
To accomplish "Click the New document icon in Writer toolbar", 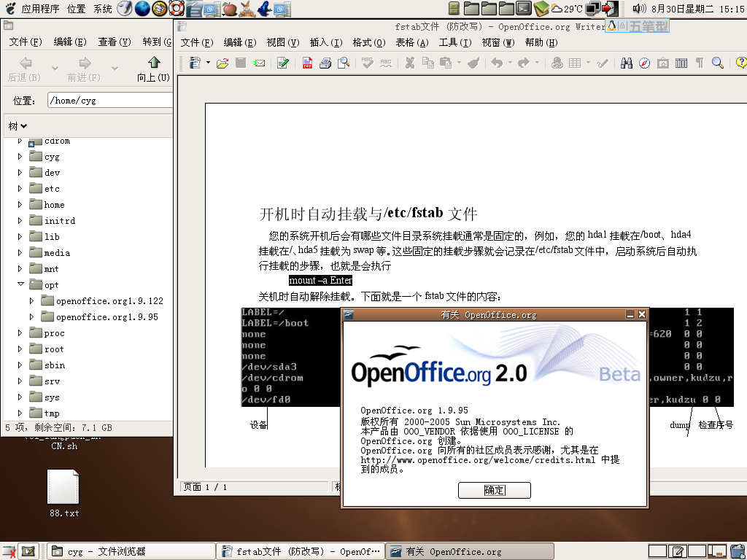I will point(195,63).
